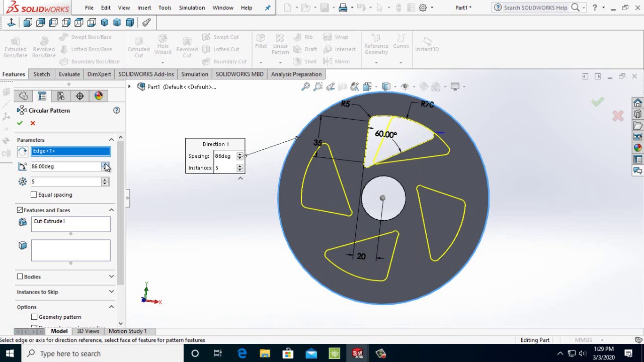Open the ConfigurationManager tab icon
This screenshot has height=362, width=644.
61,96
